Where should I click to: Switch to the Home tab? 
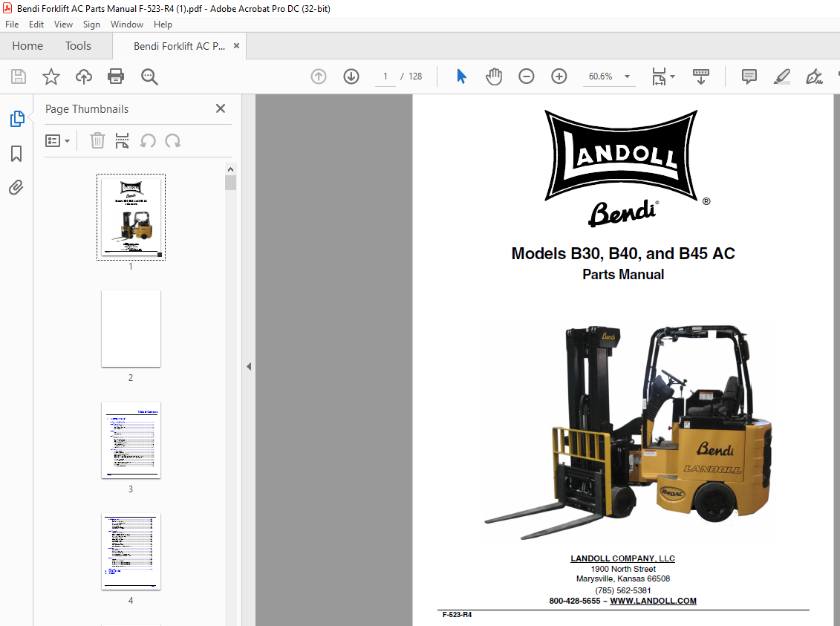[27, 46]
